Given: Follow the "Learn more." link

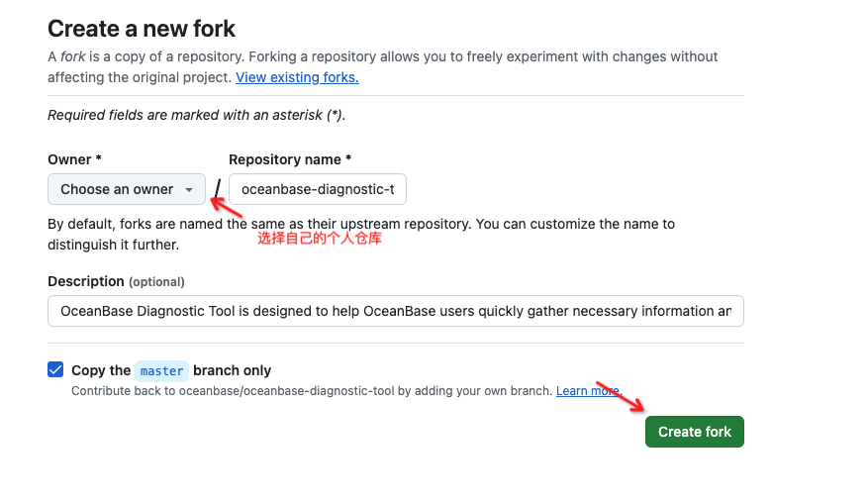Looking at the screenshot, I should click(587, 391).
